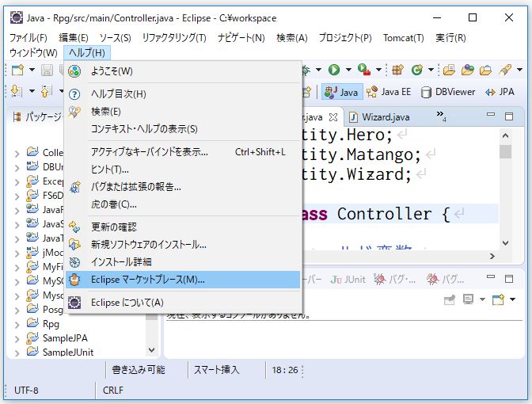Image resolution: width=532 pixels, height=404 pixels.
Task: Open dropdown next to Debug icon
Action: 318,70
